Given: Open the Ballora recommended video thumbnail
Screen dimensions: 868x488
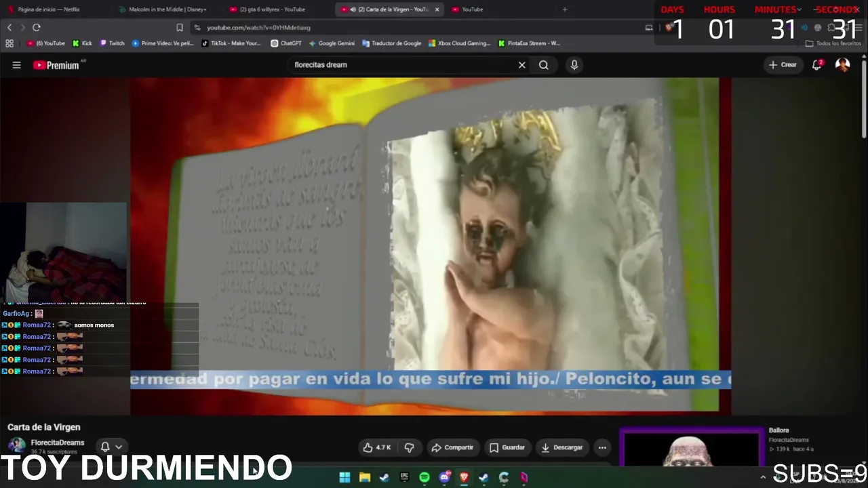Looking at the screenshot, I should pyautogui.click(x=692, y=449).
